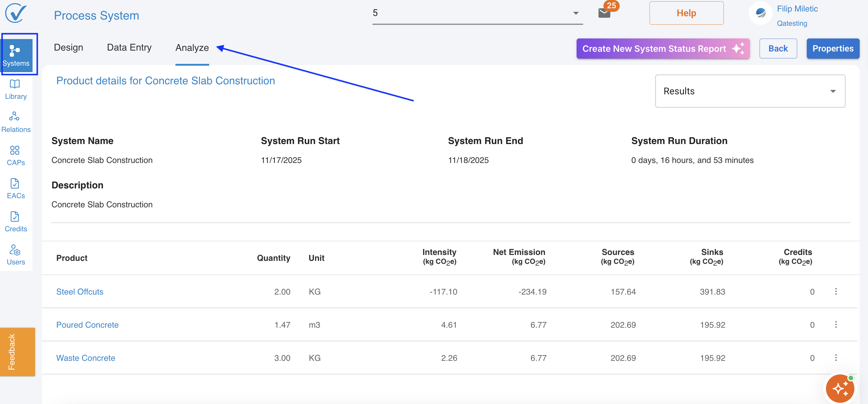The image size is (868, 404).
Task: Open the Poured Concrete row options menu
Action: (836, 324)
